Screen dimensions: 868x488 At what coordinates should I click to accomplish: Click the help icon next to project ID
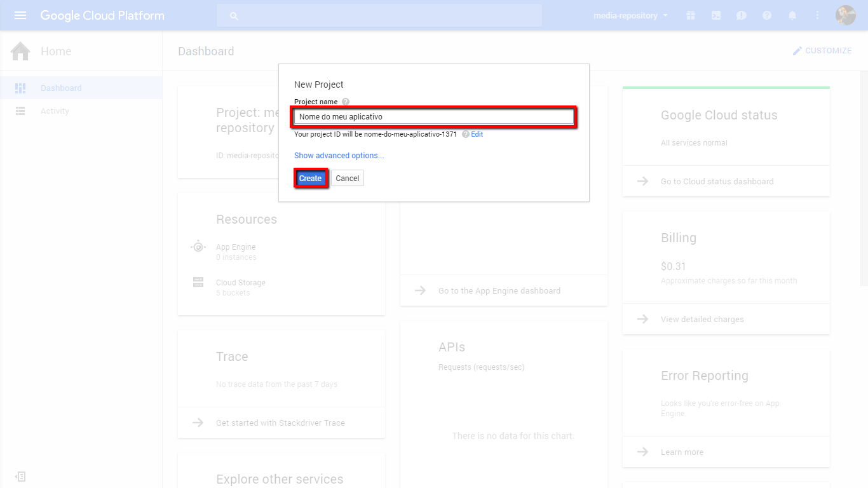tap(466, 135)
